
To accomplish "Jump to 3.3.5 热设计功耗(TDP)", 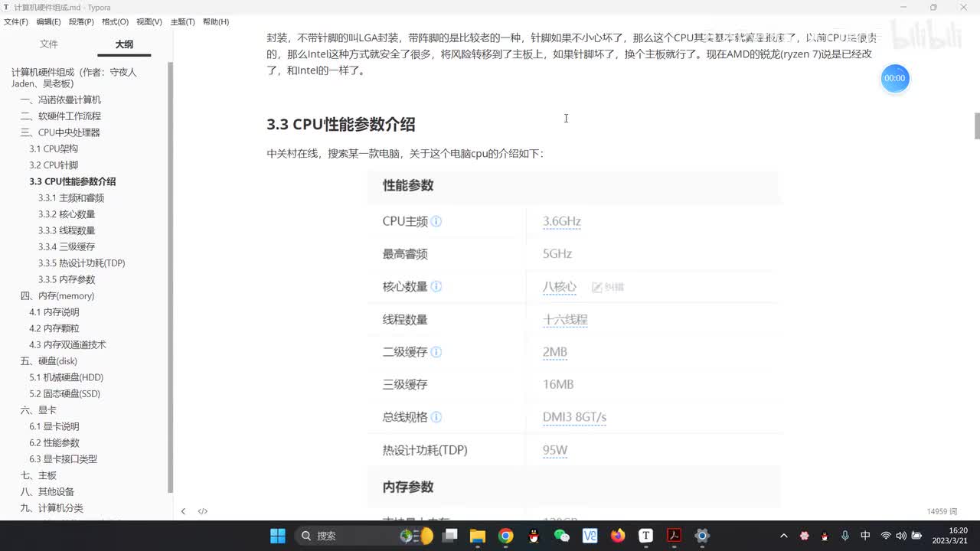I will tap(82, 263).
